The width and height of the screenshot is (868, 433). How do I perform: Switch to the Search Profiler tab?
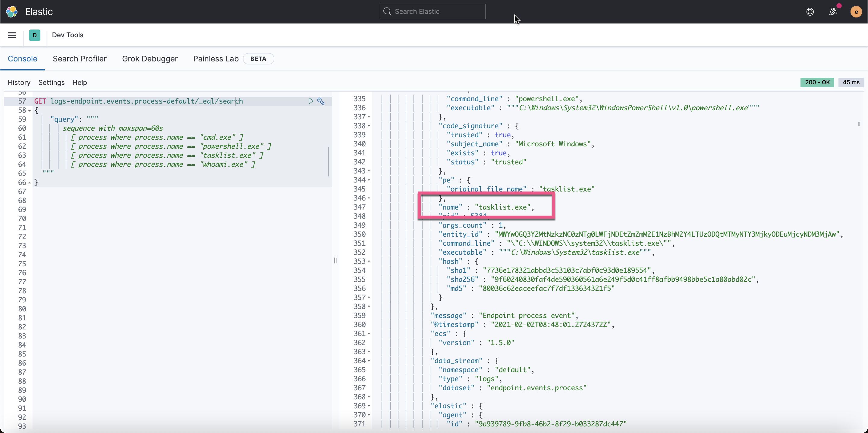click(80, 59)
